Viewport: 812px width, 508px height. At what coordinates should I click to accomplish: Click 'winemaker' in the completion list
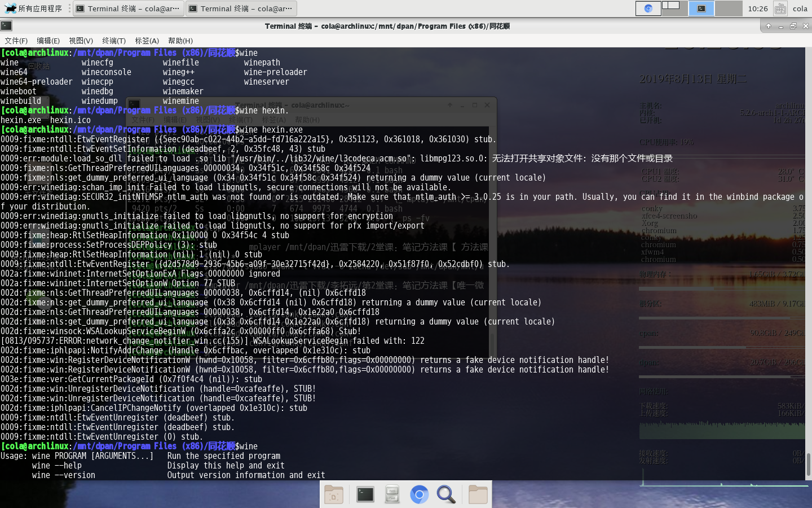[x=183, y=91]
